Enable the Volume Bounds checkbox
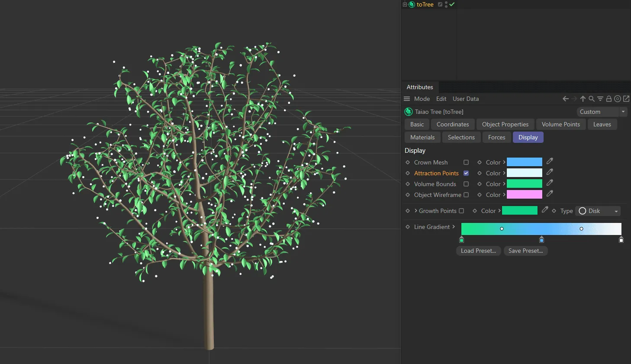The image size is (631, 364). pos(466,184)
